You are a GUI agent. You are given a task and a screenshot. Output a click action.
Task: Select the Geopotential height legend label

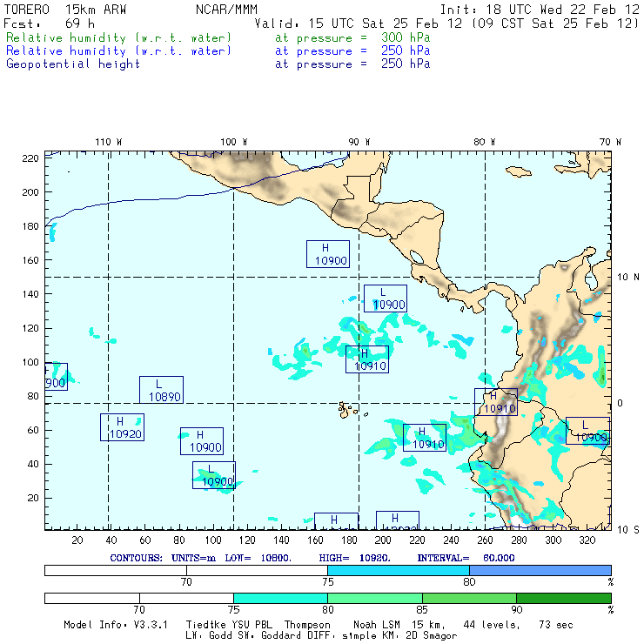click(x=73, y=64)
